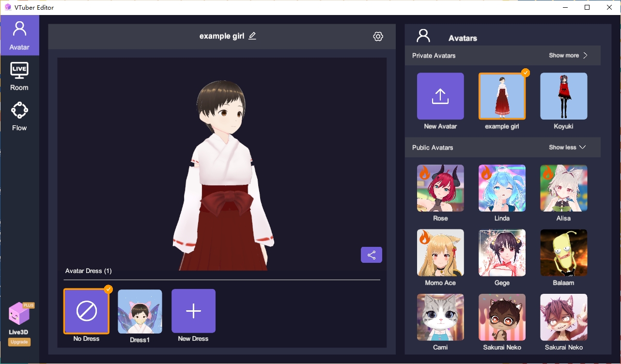The width and height of the screenshot is (621, 364).
Task: Toggle the checkmark badge on example girl avatar
Action: (525, 73)
